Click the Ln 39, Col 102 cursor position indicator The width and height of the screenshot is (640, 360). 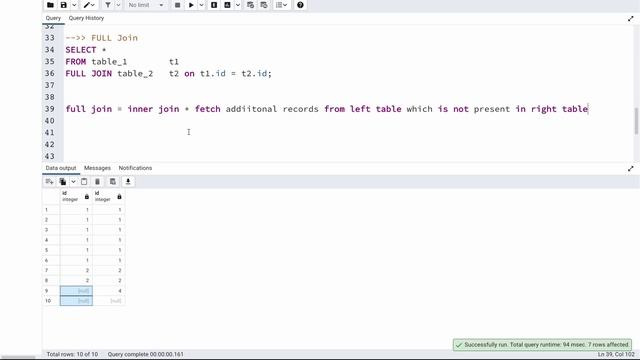coord(616,354)
